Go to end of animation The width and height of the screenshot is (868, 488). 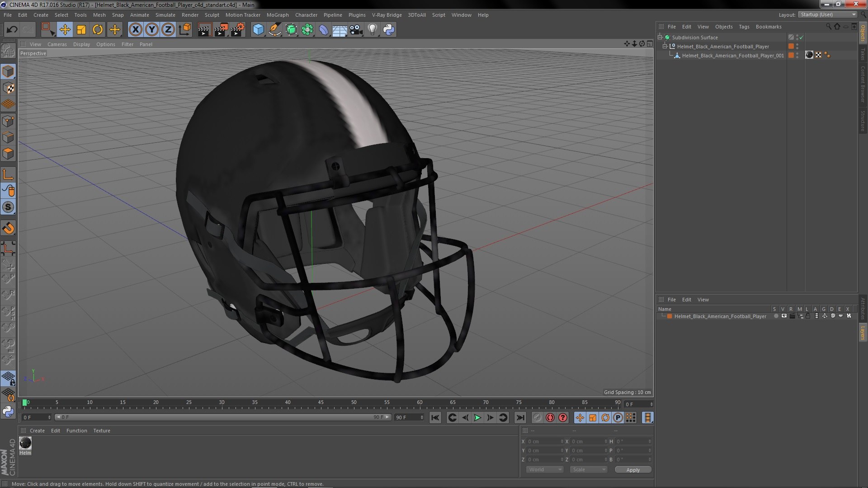coord(520,418)
